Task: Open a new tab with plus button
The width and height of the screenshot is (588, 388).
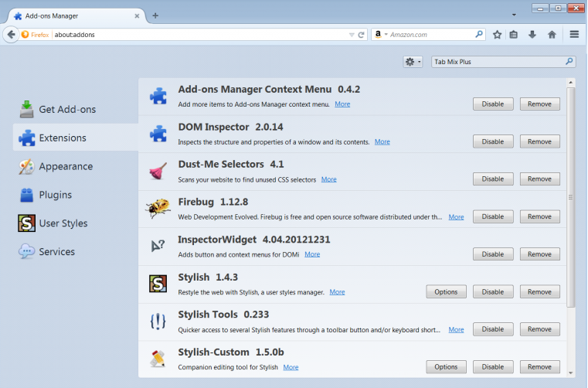Action: [155, 15]
